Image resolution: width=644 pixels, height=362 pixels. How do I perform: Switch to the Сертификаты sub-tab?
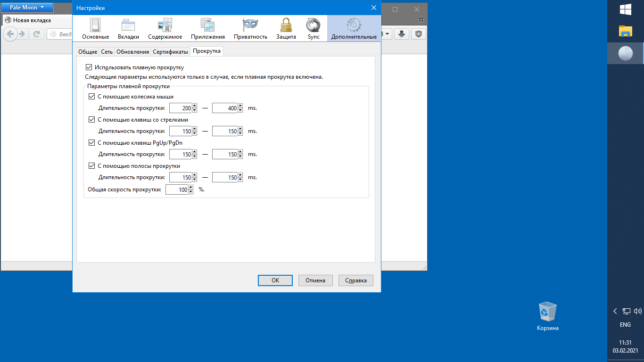(170, 52)
